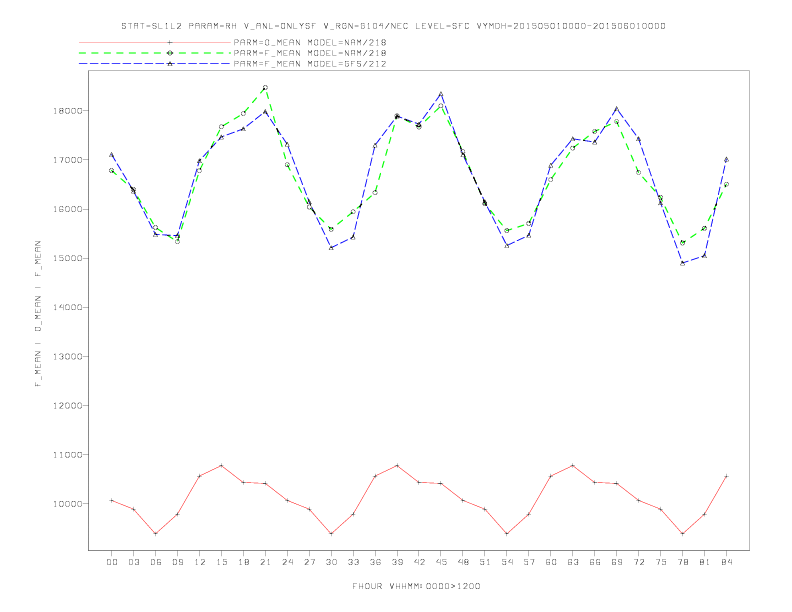Click the x-axis tick label 84
Screen dimensions: 792x612
point(726,562)
